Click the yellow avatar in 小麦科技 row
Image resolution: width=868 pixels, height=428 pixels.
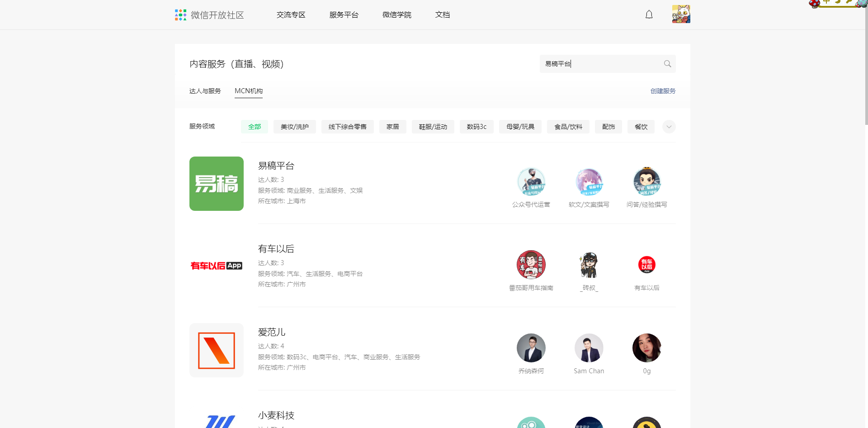(x=647, y=423)
